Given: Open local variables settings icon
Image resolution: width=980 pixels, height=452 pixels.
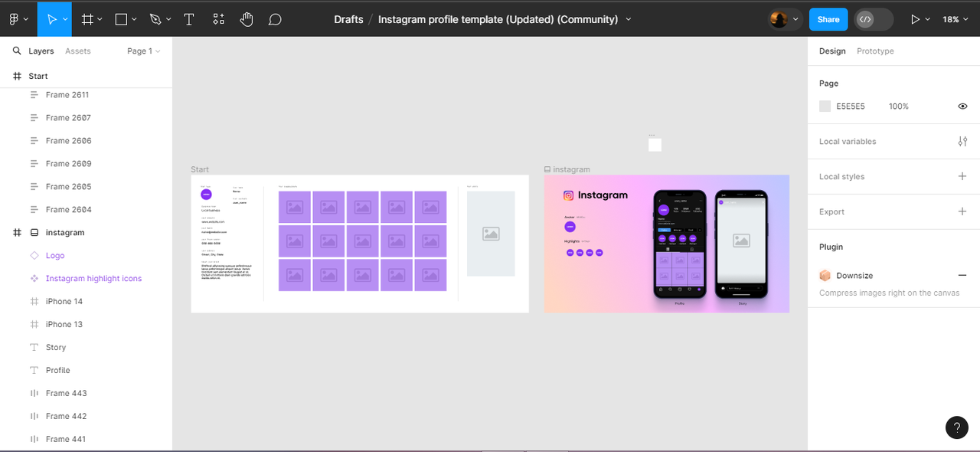Looking at the screenshot, I should click(962, 142).
